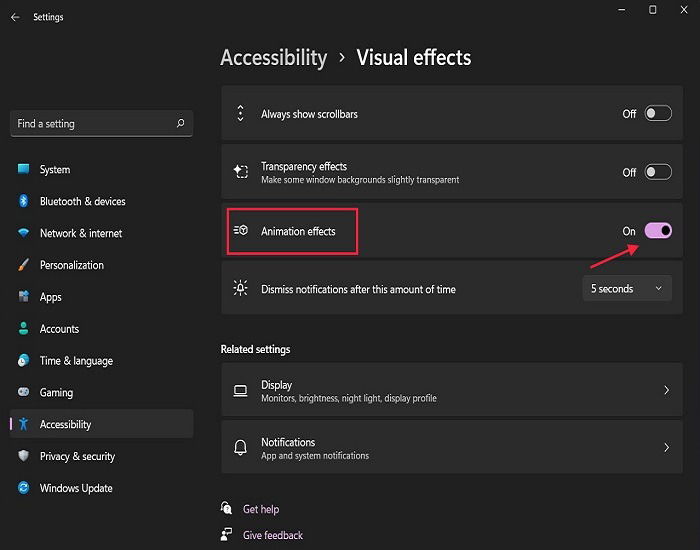
Task: Expand the Display related settings chevron
Action: [x=666, y=390]
